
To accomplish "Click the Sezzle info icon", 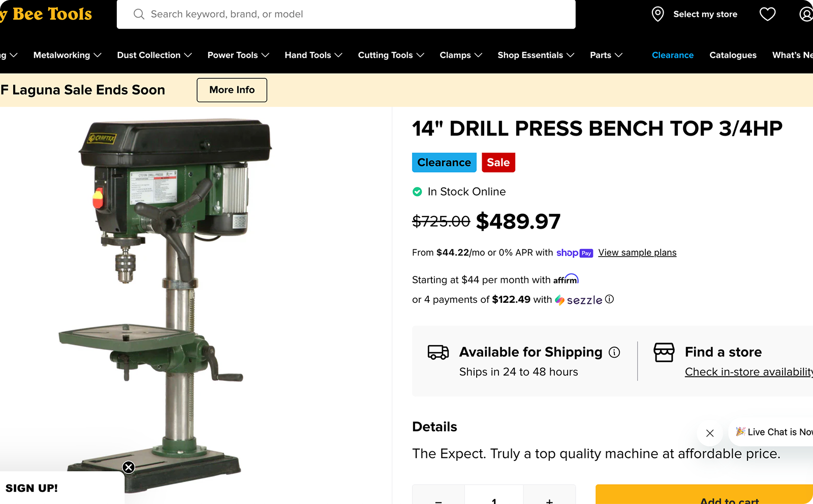I will click(x=609, y=299).
